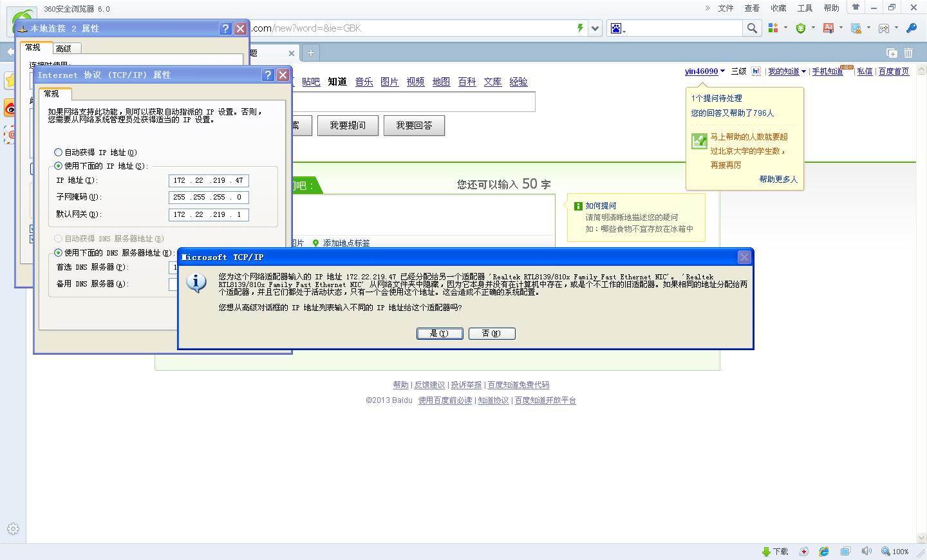The width and height of the screenshot is (927, 560).
Task: Click the red Aa translate icon
Action: [829, 28]
